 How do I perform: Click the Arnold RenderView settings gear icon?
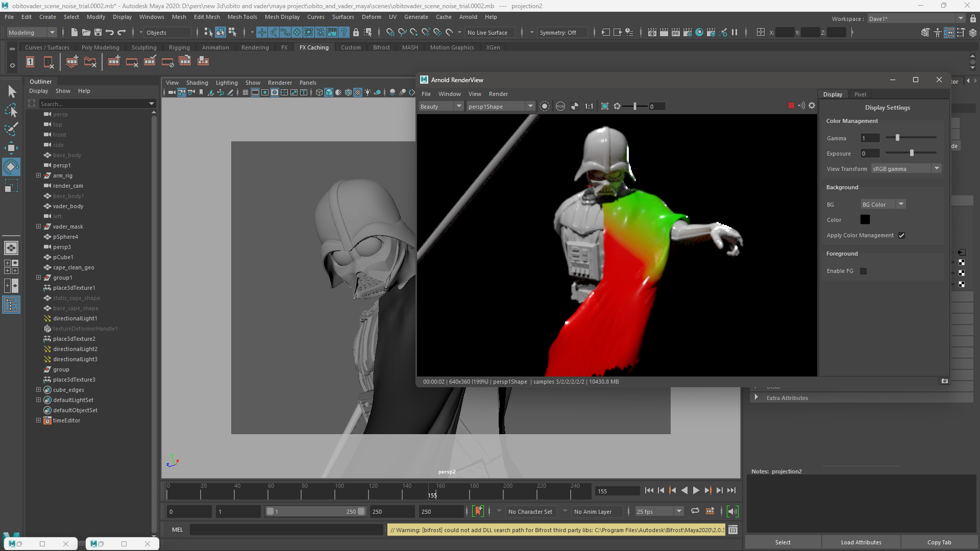pos(812,106)
